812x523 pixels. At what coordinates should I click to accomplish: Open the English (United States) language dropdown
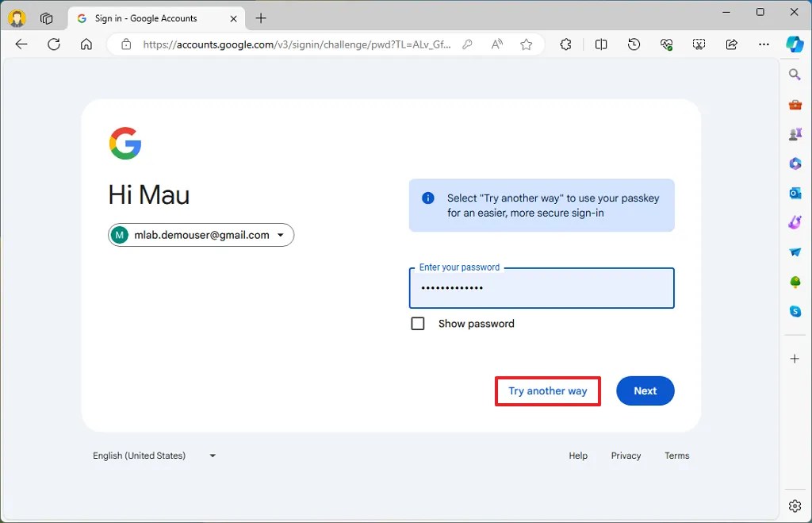(x=155, y=456)
